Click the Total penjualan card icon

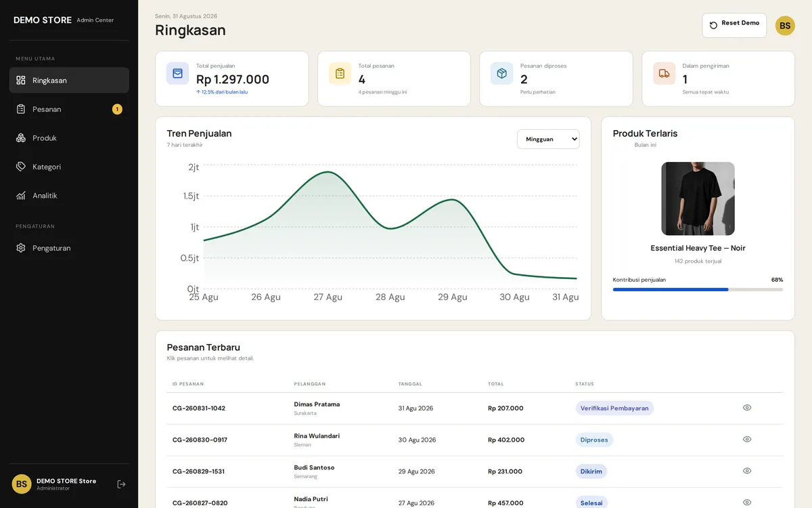178,73
